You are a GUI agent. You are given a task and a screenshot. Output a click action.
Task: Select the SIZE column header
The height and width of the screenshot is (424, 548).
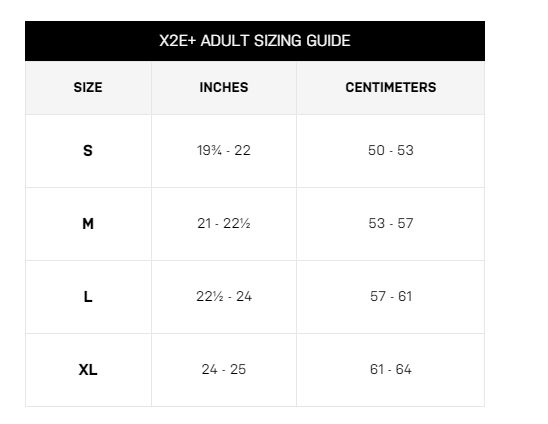coord(88,87)
